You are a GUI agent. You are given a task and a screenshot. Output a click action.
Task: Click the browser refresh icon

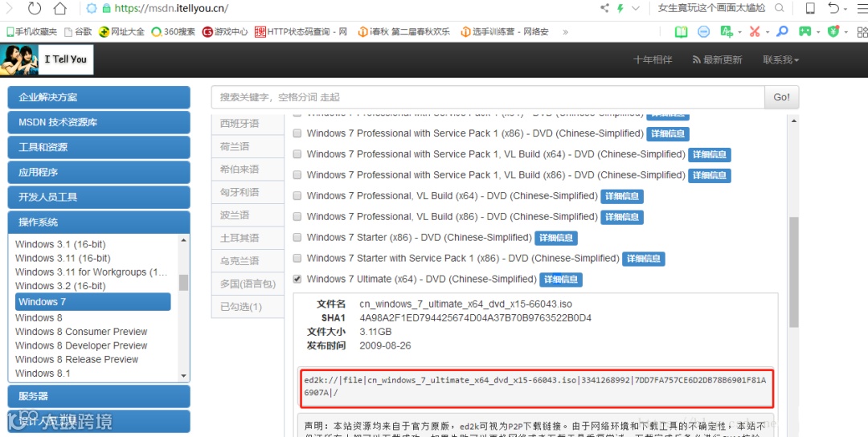tap(35, 8)
